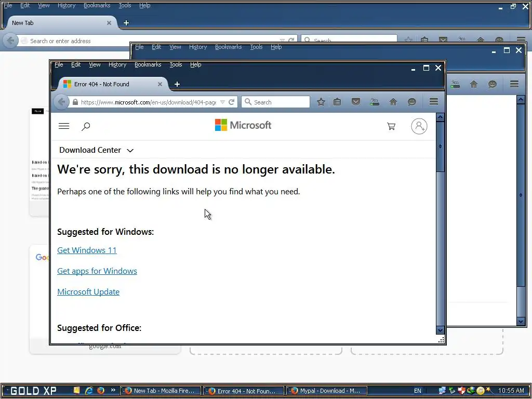Viewport: 532px width, 399px height.
Task: Save page to Pocket in front window
Action: 355,102
